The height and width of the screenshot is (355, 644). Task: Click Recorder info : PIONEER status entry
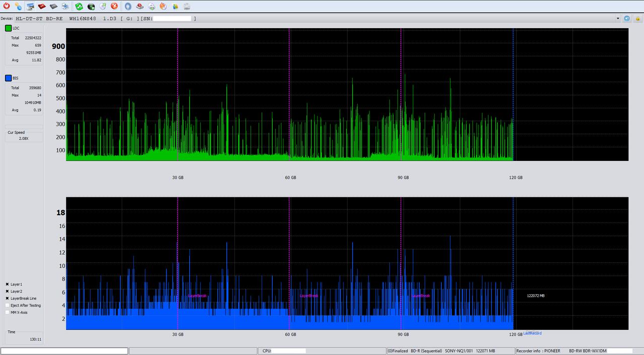pyautogui.click(x=538, y=351)
